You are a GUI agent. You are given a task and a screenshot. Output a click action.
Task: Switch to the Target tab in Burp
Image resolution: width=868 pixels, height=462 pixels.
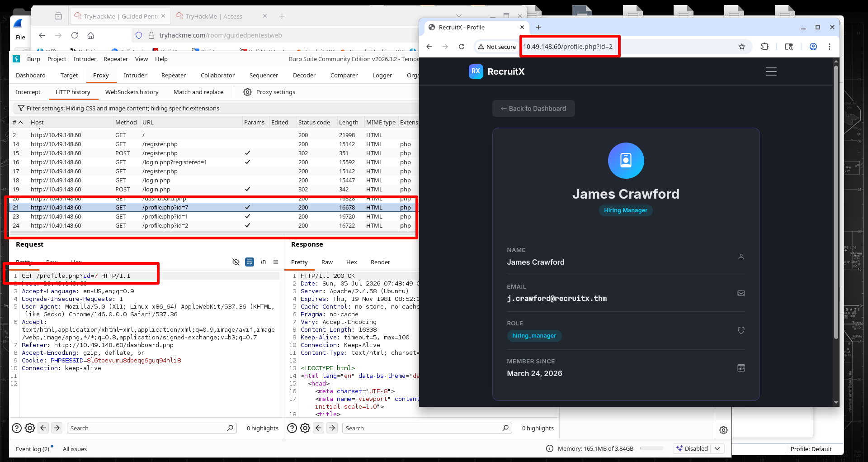(69, 75)
